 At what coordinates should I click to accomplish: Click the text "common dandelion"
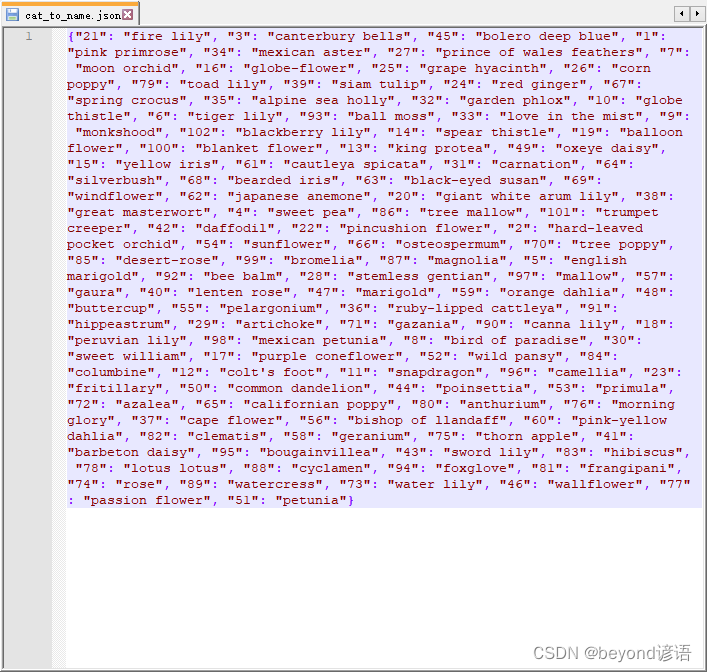pos(298,389)
